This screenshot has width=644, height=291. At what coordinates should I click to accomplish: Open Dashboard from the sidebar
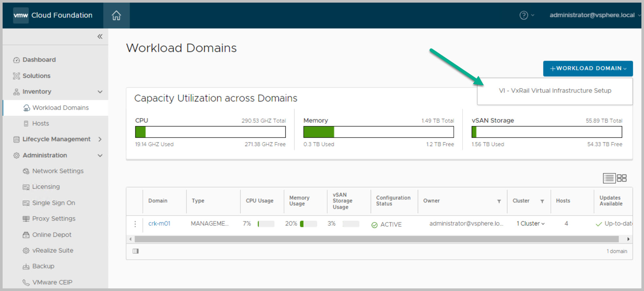click(x=39, y=60)
